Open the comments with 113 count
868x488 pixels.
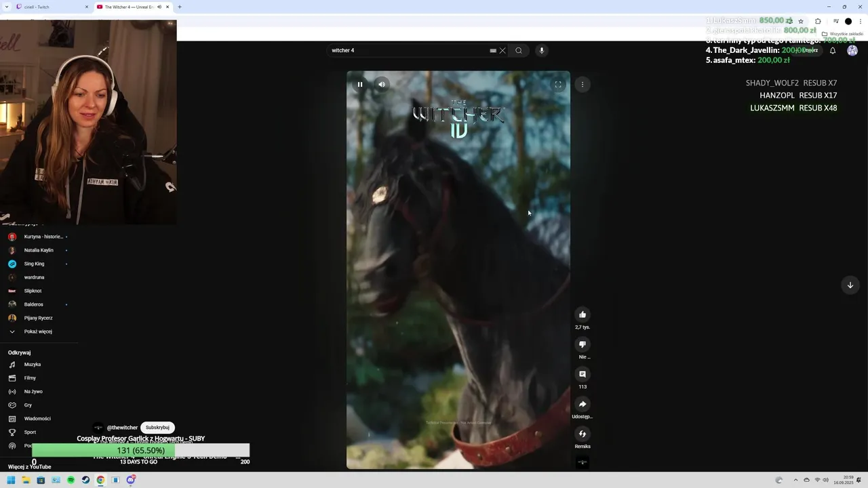(583, 374)
